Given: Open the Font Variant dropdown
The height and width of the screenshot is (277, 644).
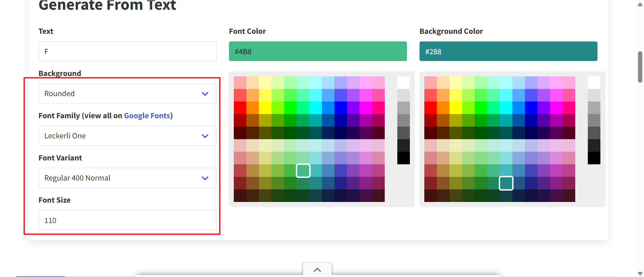Looking at the screenshot, I should 127,178.
